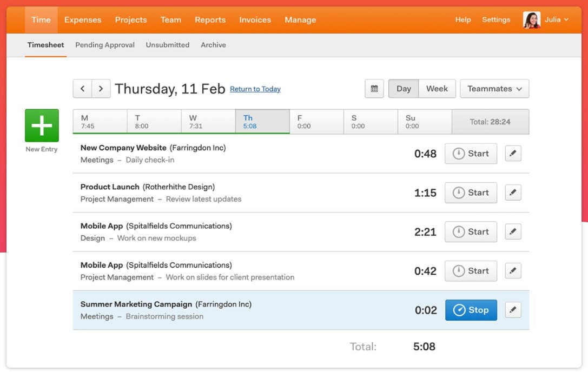The height and width of the screenshot is (372, 588).
Task: Open the Pending Approval tab
Action: pyautogui.click(x=105, y=45)
